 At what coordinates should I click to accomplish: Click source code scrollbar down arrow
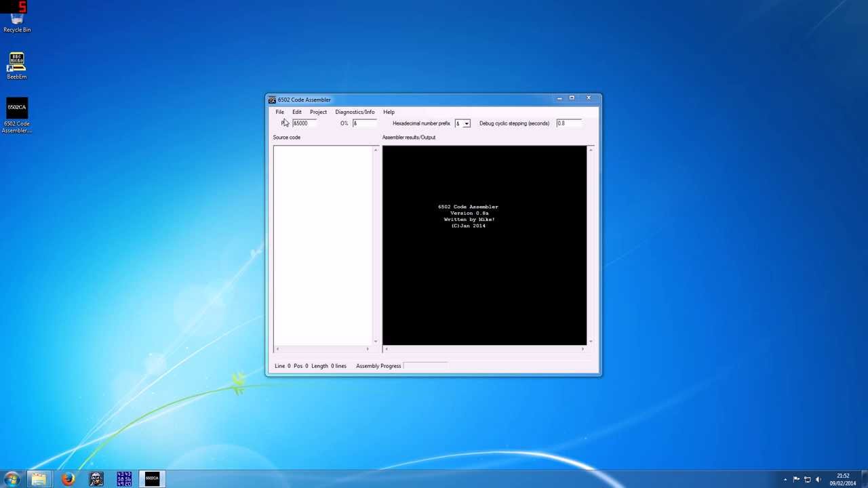tap(376, 341)
